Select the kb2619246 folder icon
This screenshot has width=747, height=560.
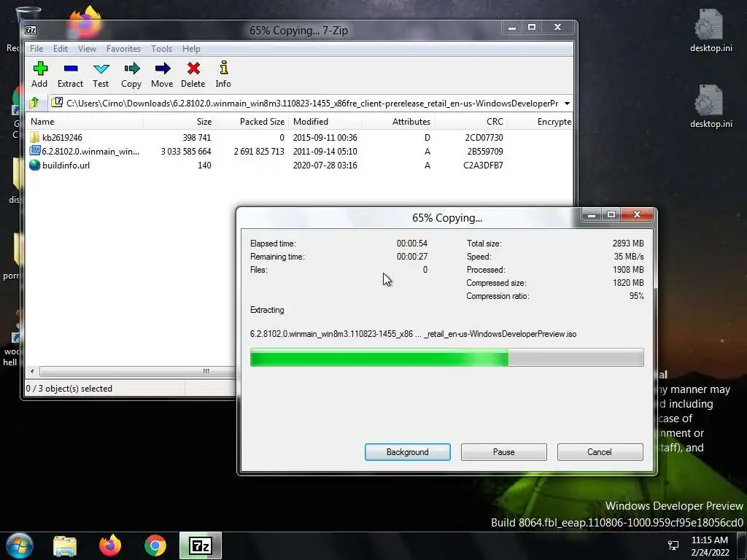tap(35, 137)
